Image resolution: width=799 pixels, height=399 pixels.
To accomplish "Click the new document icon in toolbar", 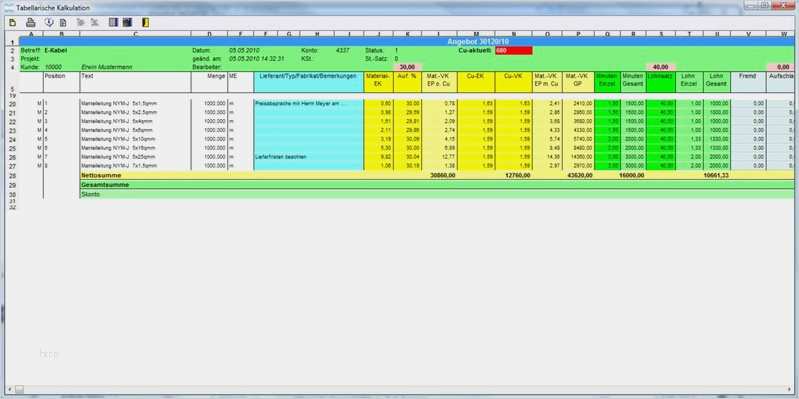I will 13,23.
